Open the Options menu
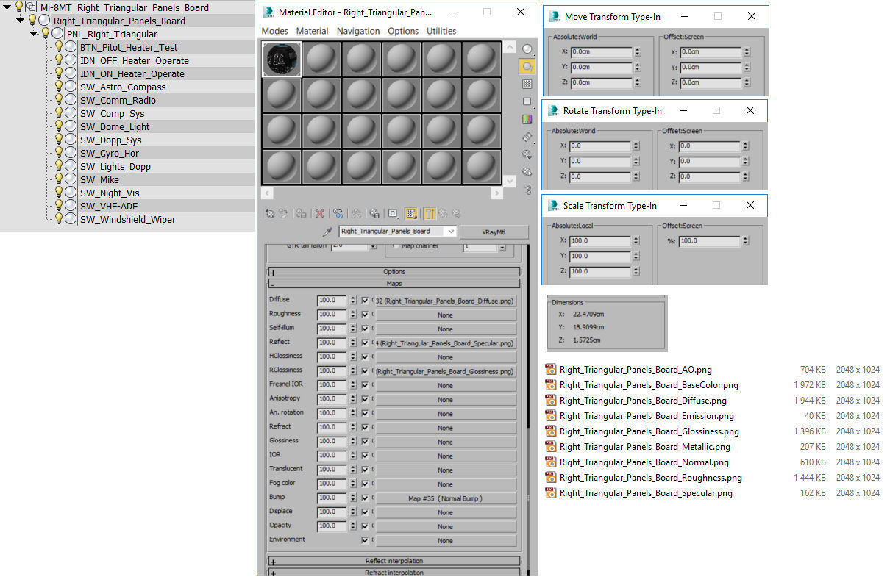Screen dimensions: 890x588 coord(403,31)
